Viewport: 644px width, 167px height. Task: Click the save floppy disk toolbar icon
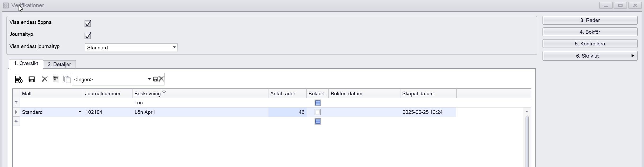point(32,79)
